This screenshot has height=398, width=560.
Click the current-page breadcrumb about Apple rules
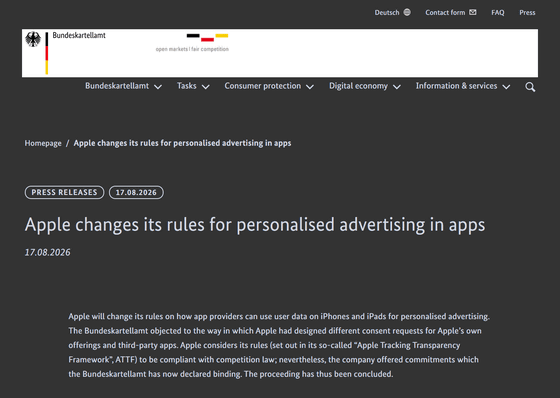click(182, 143)
